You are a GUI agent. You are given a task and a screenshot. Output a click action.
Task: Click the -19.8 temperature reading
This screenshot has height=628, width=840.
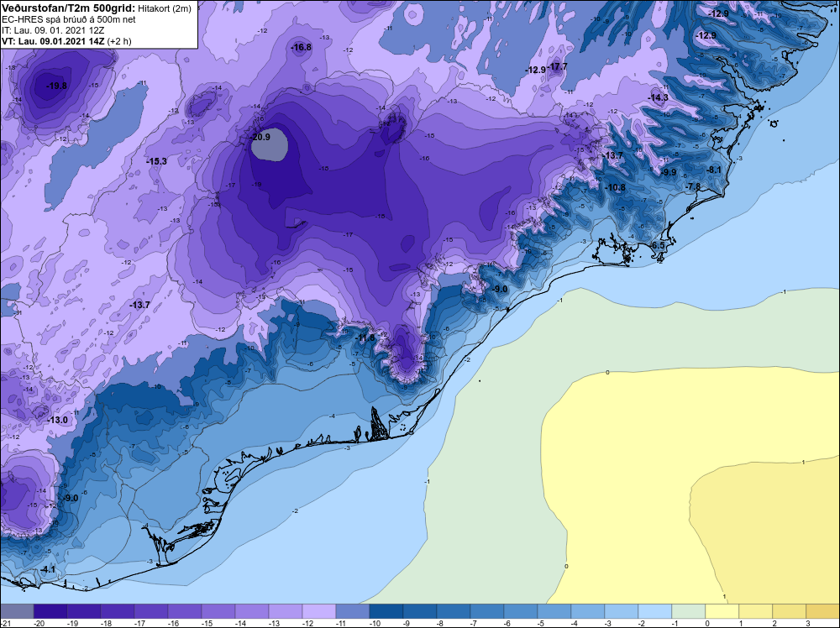coord(56,86)
